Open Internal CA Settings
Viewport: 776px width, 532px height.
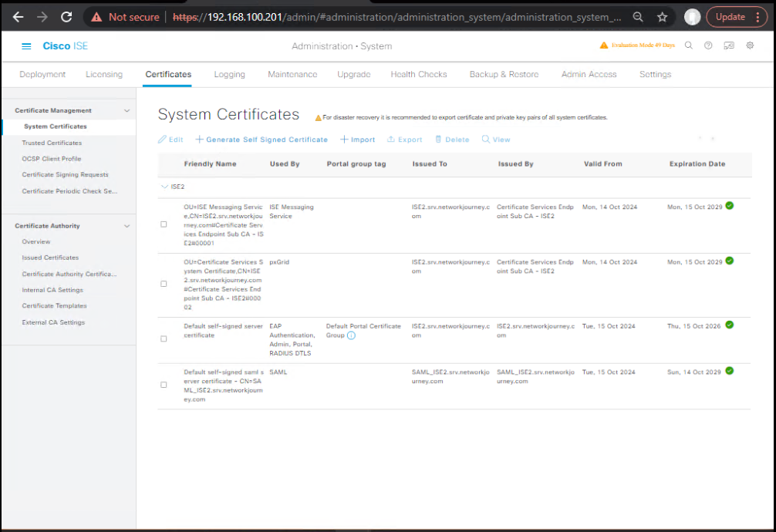click(52, 290)
